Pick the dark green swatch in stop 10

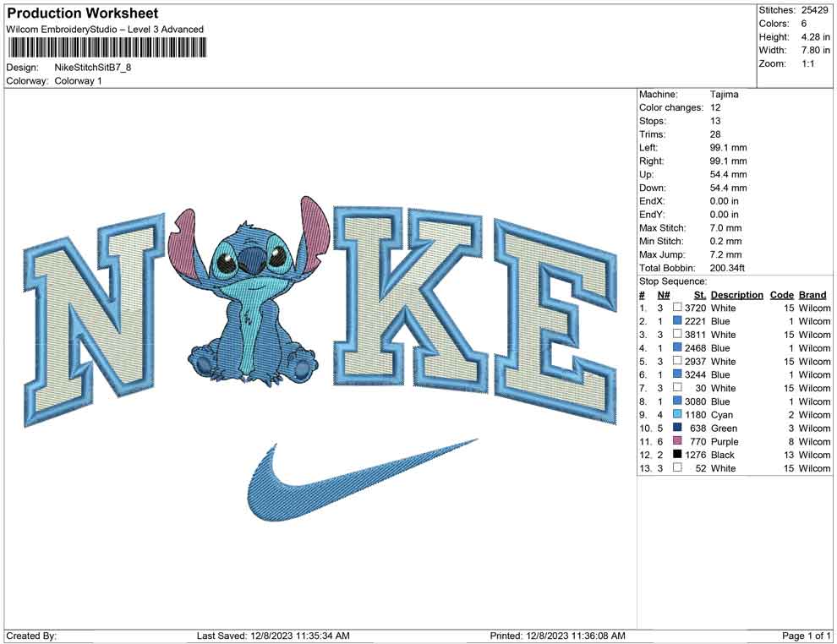tap(677, 428)
